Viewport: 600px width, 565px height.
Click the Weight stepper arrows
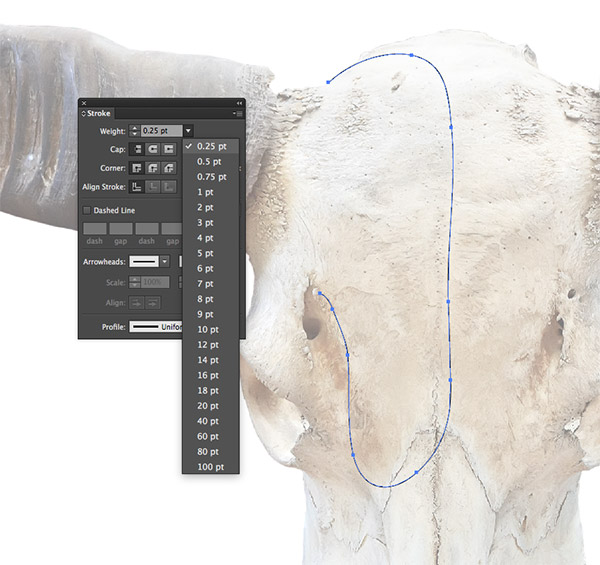(x=134, y=131)
